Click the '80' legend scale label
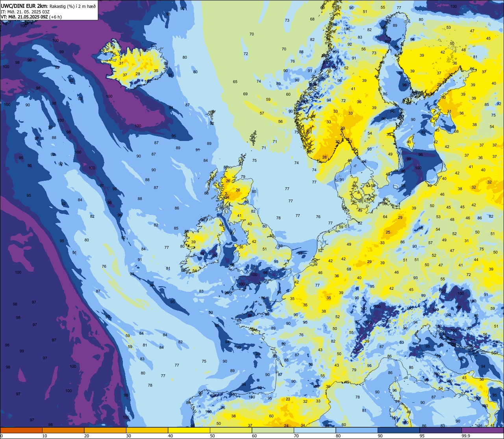The height and width of the screenshot is (439, 504). tap(338, 436)
